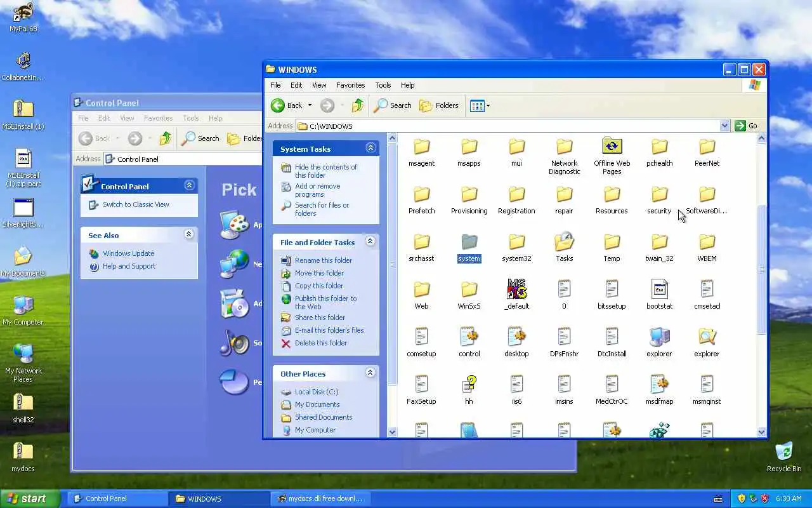Select the control settings file icon
The image size is (812, 508).
[x=469, y=338]
